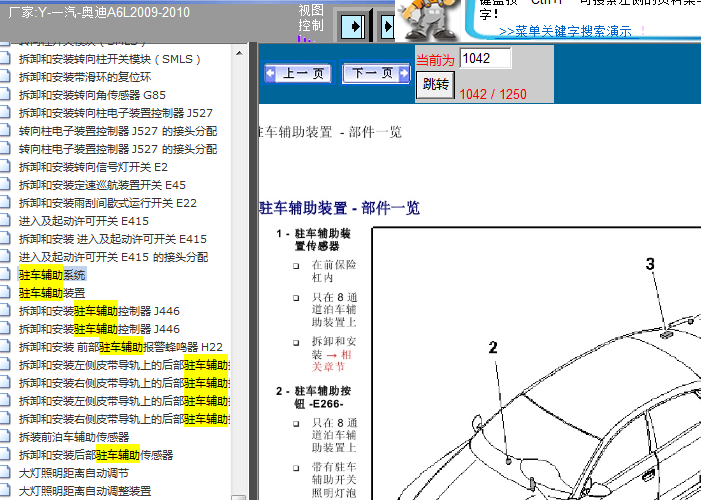Click page icon beside 前部驻车辅助报警蜂鸣器 H22 row
The height and width of the screenshot is (500, 701).
pos(4,346)
